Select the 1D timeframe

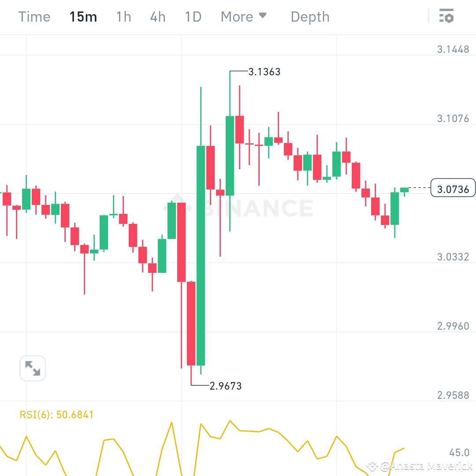point(192,16)
